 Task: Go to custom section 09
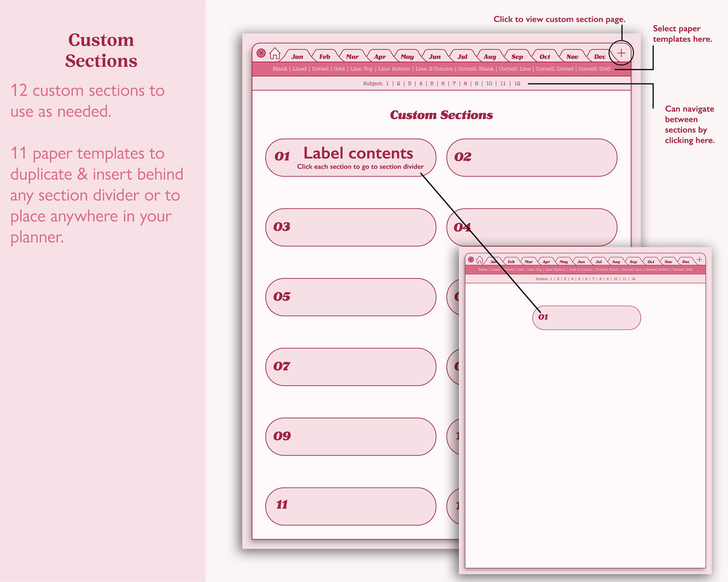coord(351,437)
